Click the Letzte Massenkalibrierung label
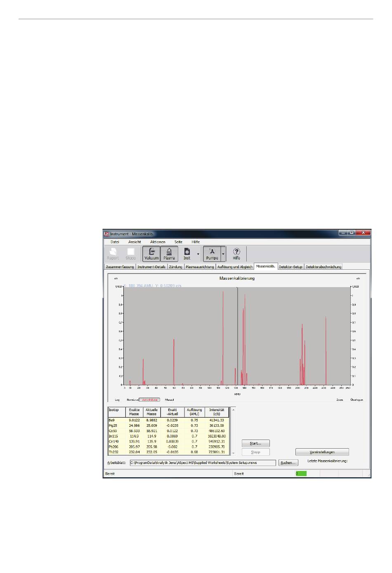The width and height of the screenshot is (392, 573). tap(328, 461)
